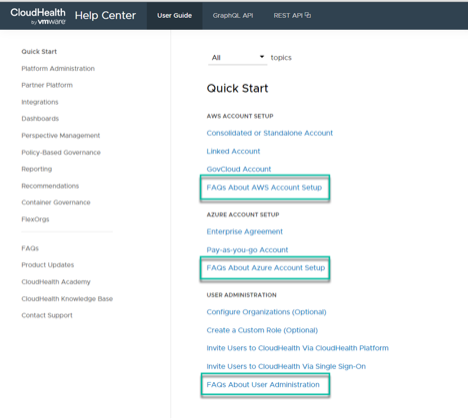Open FAQs About AWS Account Setup
This screenshot has height=420, width=468.
[264, 187]
